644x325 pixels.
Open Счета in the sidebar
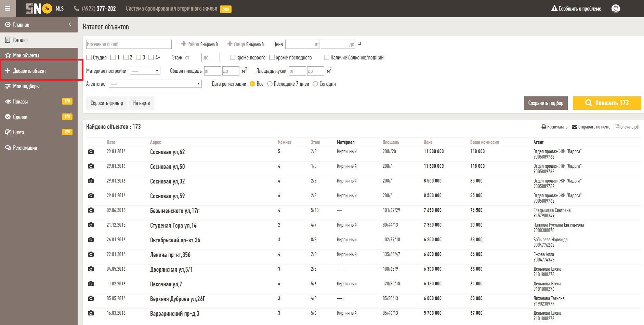39,132
